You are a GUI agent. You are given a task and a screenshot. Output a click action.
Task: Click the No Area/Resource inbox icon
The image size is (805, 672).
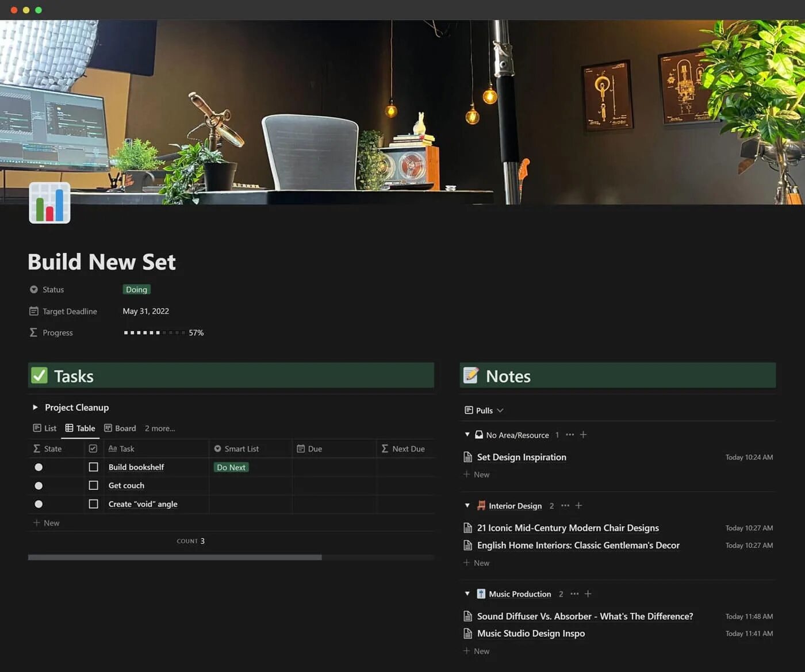coord(479,435)
